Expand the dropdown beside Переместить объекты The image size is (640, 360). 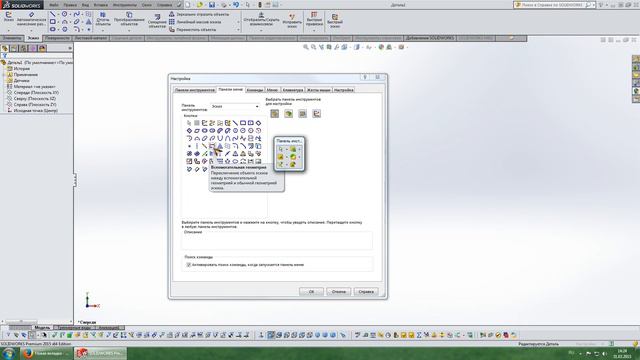238,29
